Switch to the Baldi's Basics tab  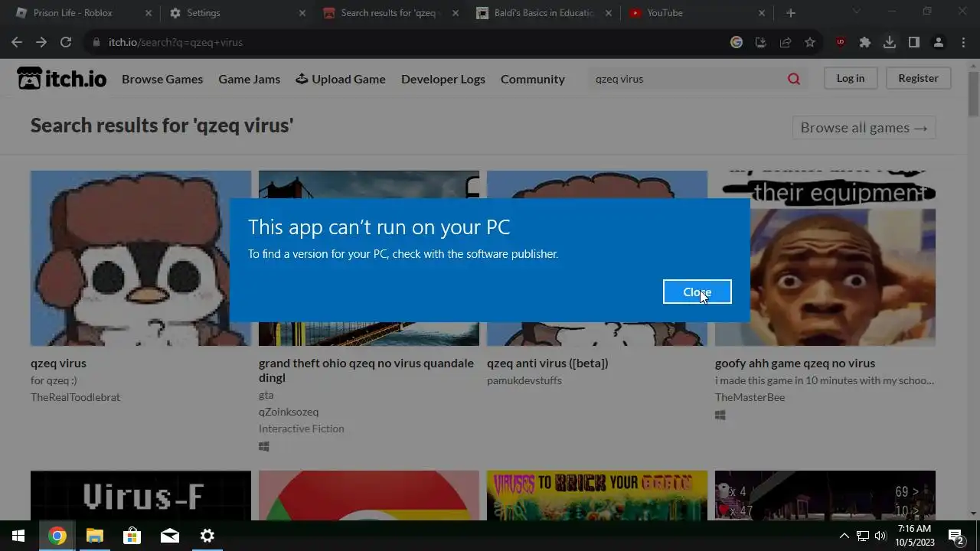[544, 13]
